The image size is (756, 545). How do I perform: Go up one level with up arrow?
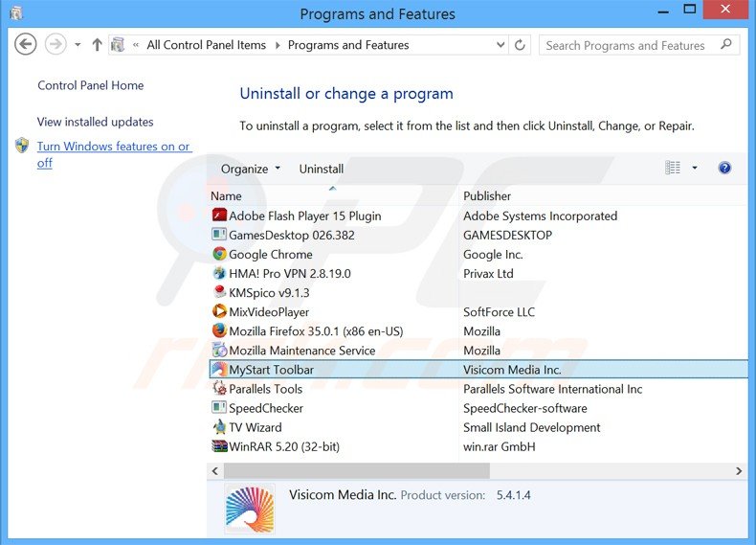point(97,45)
